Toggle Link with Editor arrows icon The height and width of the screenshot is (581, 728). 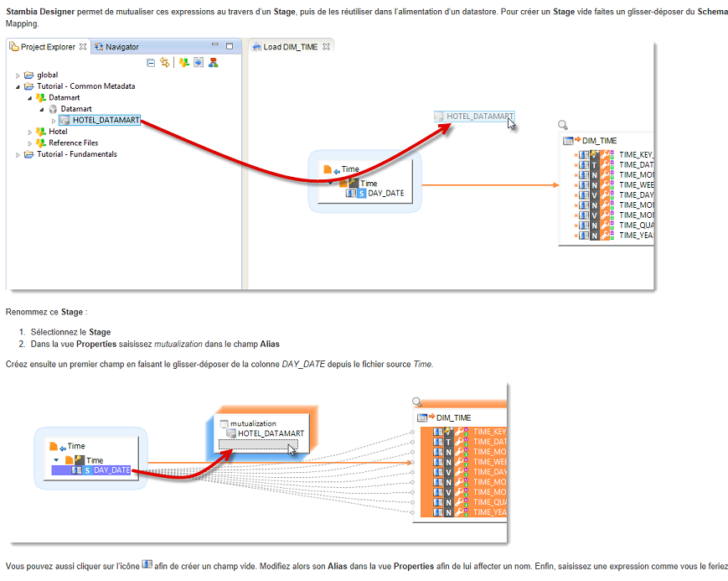(x=165, y=62)
